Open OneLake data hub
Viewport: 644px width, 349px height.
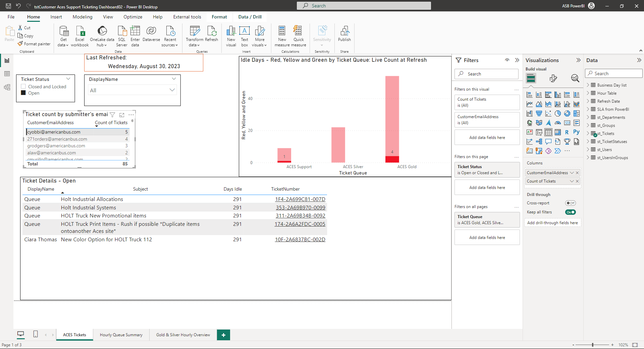point(102,36)
